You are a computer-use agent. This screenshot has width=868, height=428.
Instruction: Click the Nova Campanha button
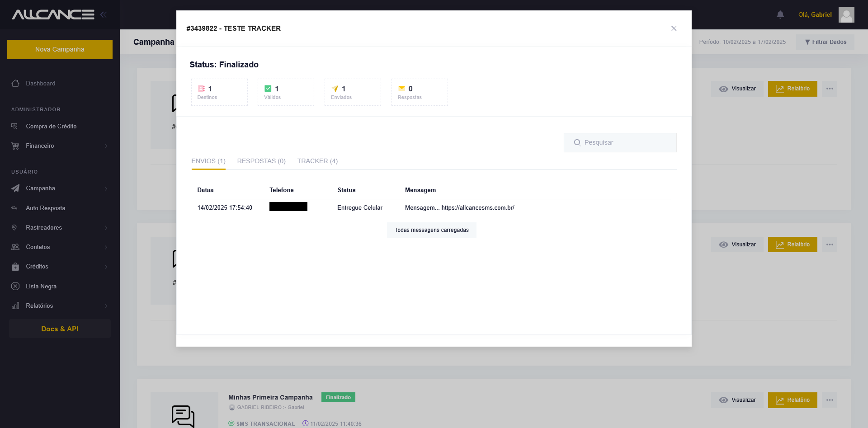click(x=60, y=49)
